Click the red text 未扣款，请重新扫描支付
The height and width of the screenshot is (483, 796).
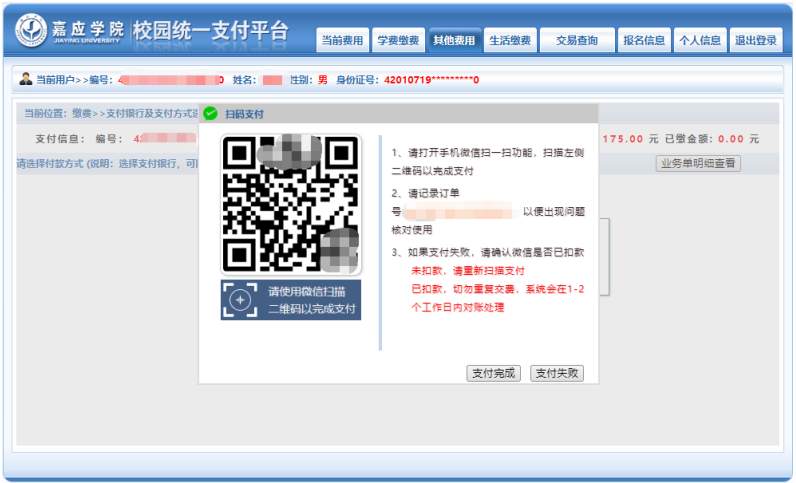(468, 271)
